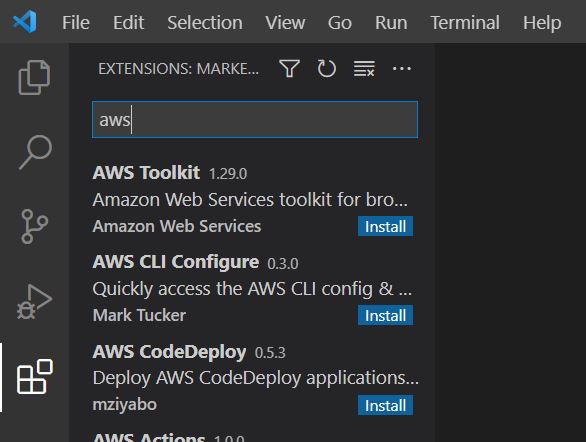Open the Terminal menu

pos(465,22)
